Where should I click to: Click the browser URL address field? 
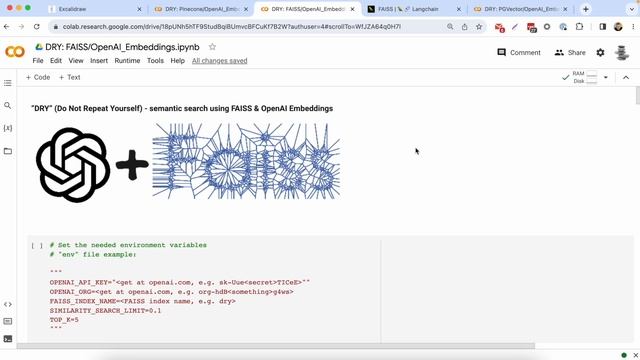click(231, 27)
